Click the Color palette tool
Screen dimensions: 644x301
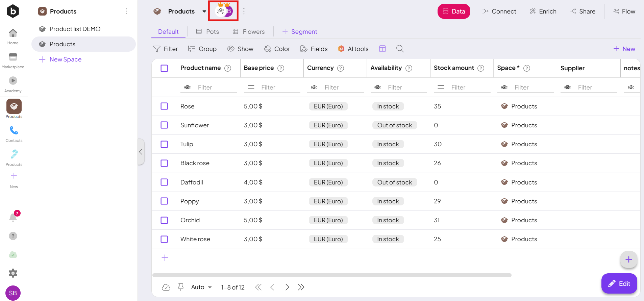coord(277,49)
